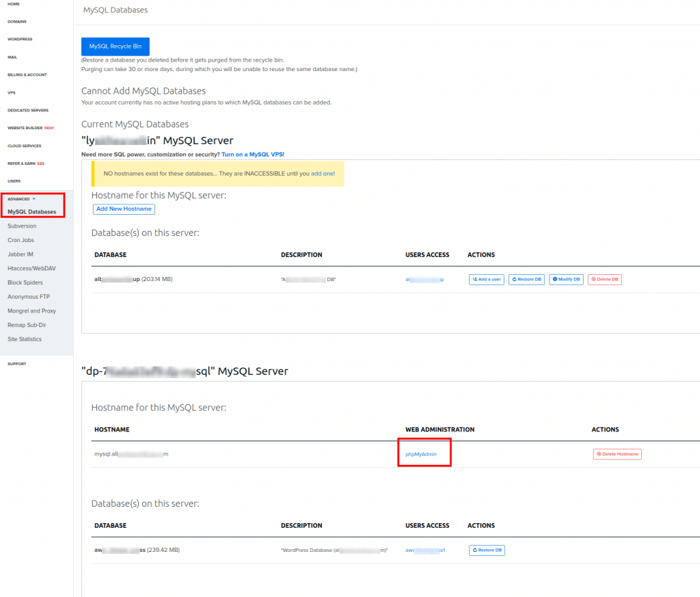Image resolution: width=700 pixels, height=597 pixels.
Task: Select the Delete DB action for the database
Action: pos(604,279)
